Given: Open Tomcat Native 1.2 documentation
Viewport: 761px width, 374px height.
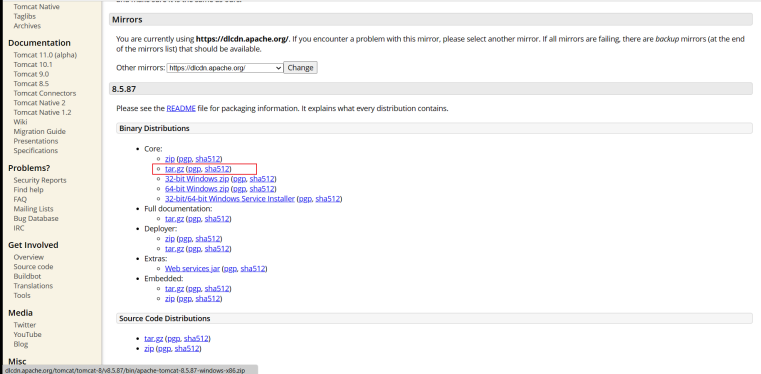Looking at the screenshot, I should (x=42, y=113).
